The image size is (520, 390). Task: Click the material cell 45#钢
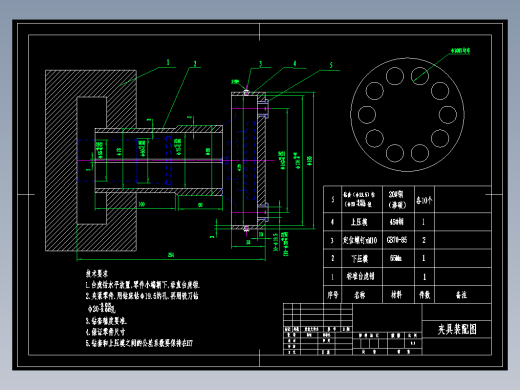pos(396,222)
